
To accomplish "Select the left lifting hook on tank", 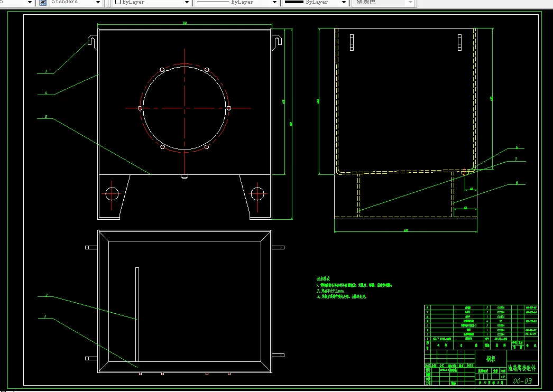I will pyautogui.click(x=93, y=42).
